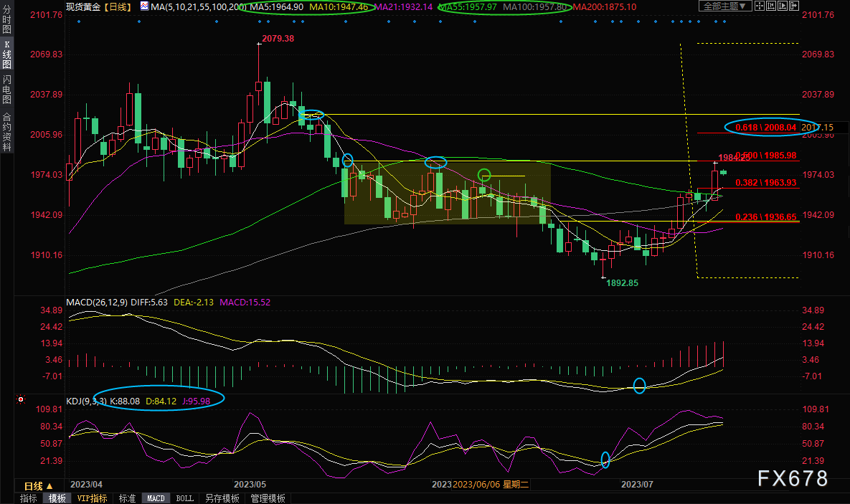Click the MA55:1957.97 value label
The height and width of the screenshot is (504, 850).
point(468,6)
